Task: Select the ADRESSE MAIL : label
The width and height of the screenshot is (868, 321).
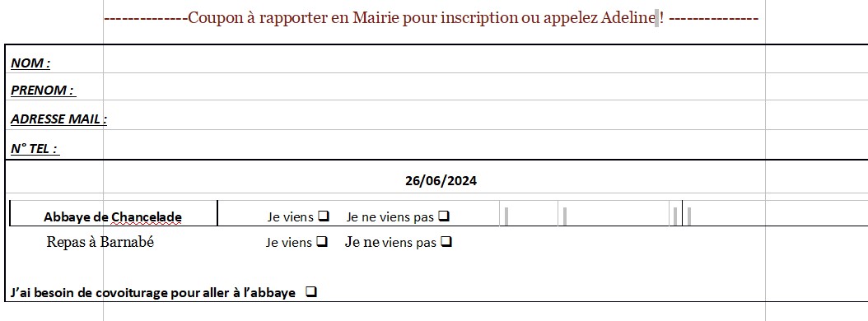Action: point(58,119)
